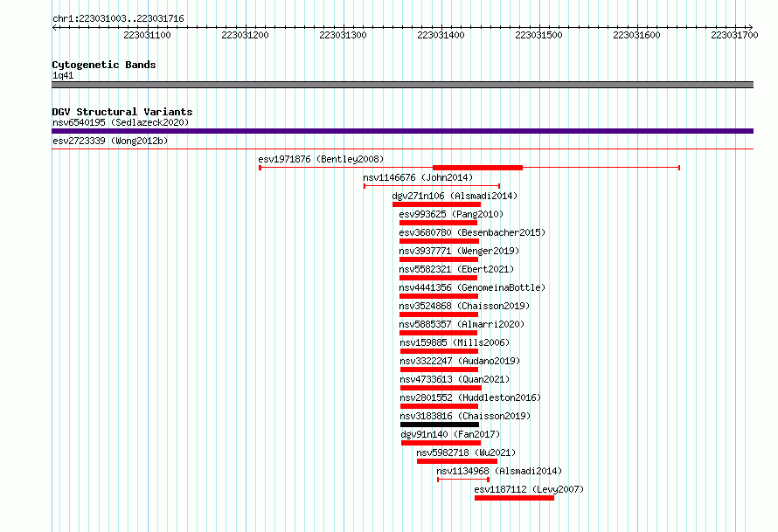Click ruler position 223031600
Screen dimensions: 778x532
tap(636, 35)
